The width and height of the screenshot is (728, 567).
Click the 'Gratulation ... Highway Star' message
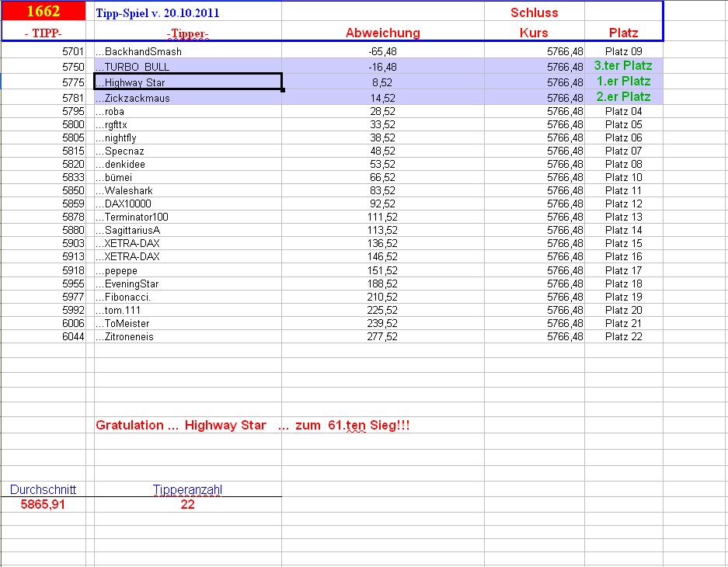253,425
